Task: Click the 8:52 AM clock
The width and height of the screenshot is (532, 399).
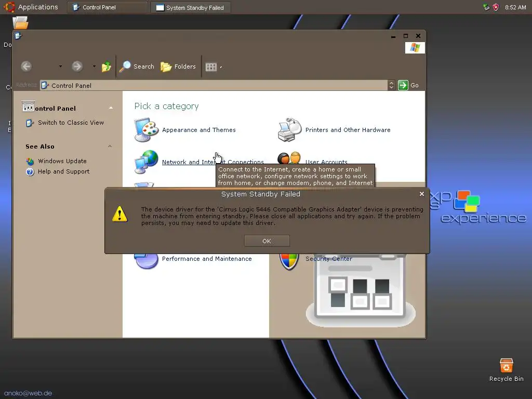Action: tap(515, 7)
